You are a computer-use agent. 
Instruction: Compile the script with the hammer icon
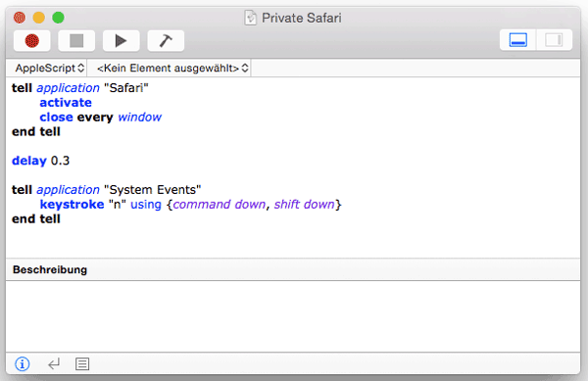[x=166, y=41]
